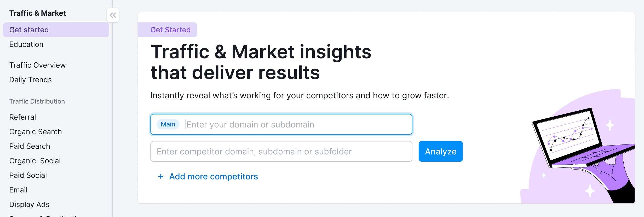Image resolution: width=644 pixels, height=217 pixels.
Task: Open the Education section
Action: point(26,44)
